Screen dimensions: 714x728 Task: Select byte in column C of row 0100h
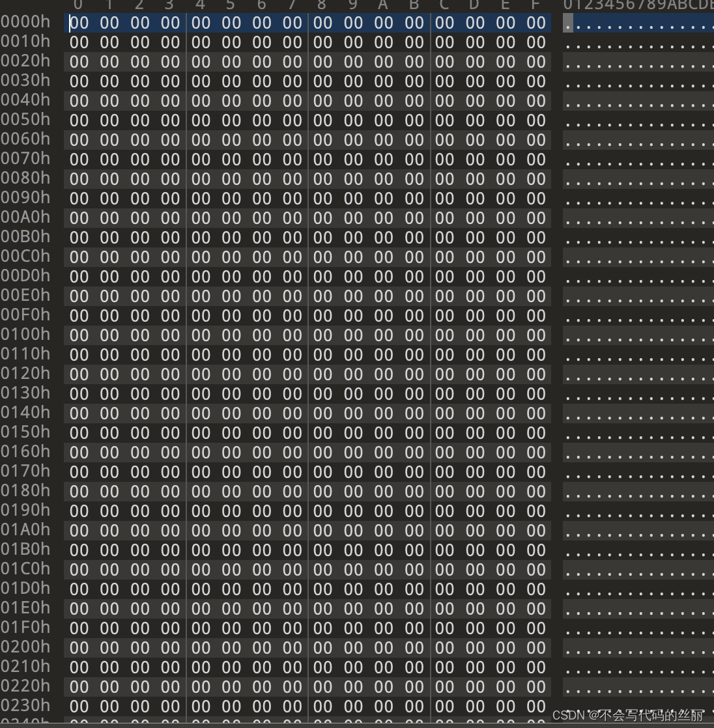pyautogui.click(x=444, y=335)
